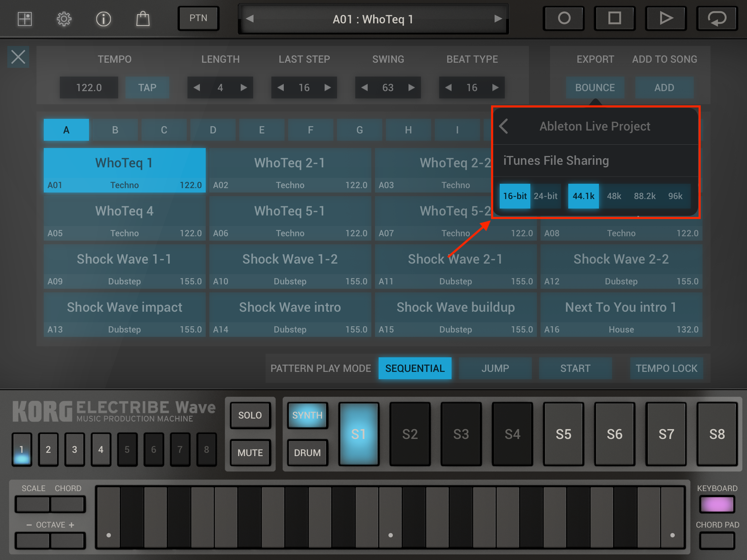
Task: Close the pattern panel with X
Action: [x=18, y=57]
